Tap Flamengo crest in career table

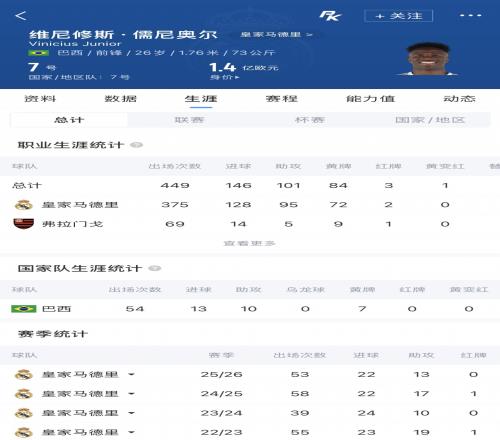click(24, 224)
